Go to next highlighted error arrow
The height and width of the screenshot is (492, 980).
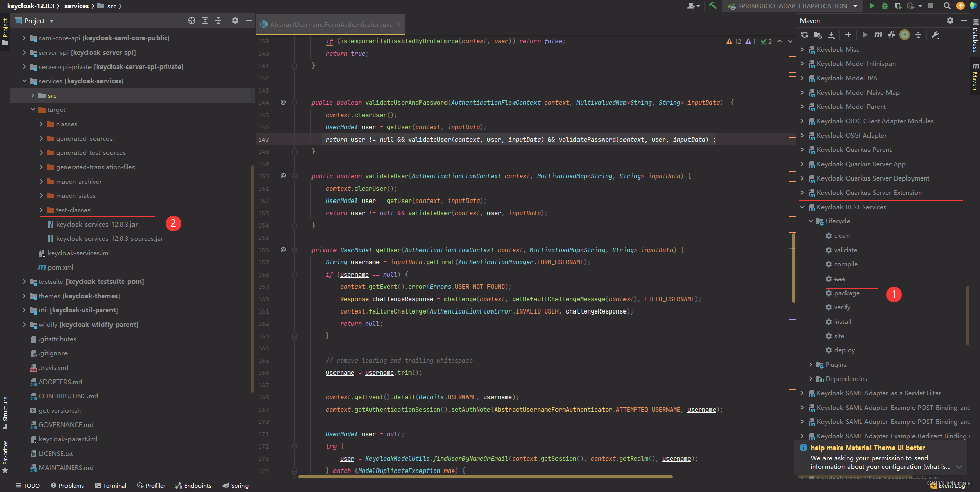click(x=791, y=41)
